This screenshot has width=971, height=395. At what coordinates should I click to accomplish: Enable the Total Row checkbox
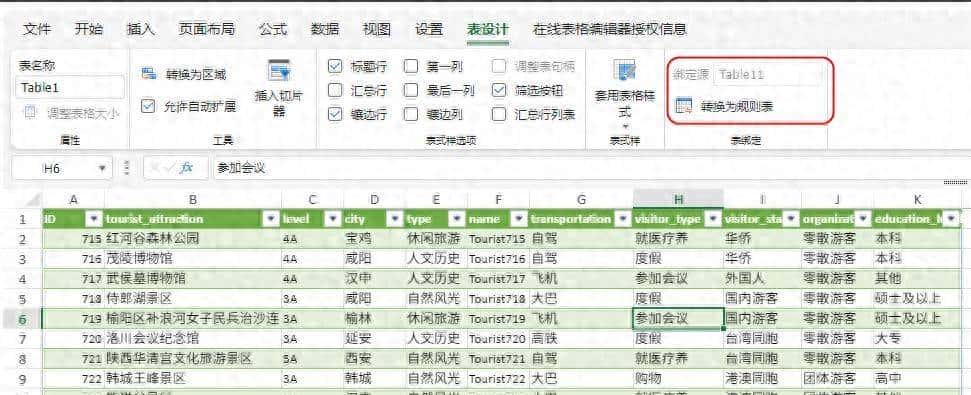[334, 90]
